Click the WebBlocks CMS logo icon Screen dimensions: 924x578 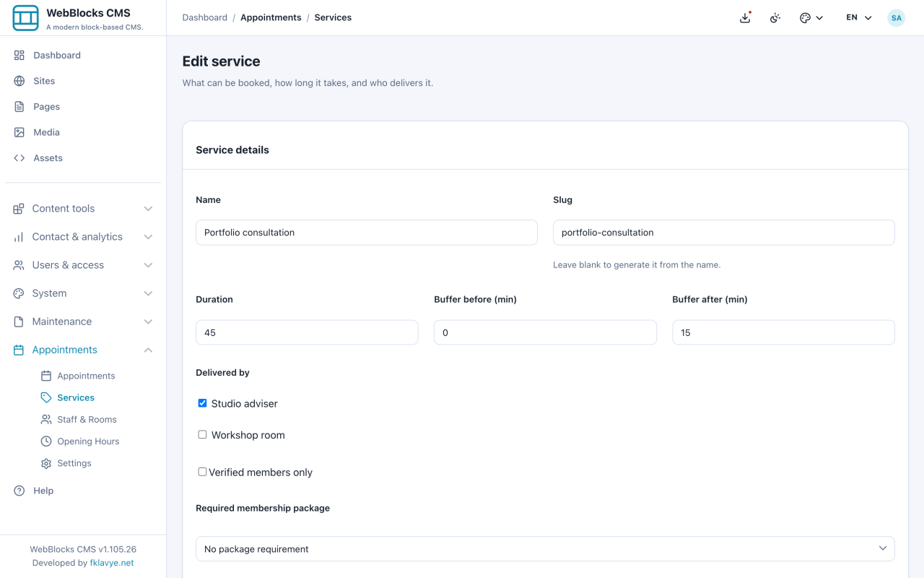25,18
